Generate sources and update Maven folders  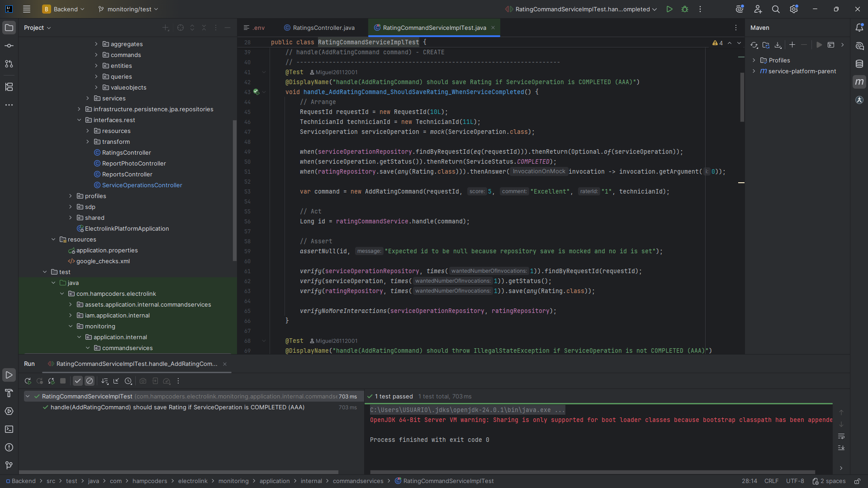coord(766,45)
